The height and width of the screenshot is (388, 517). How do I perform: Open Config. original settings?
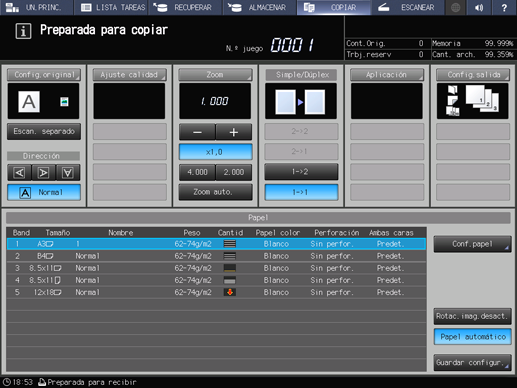44,75
